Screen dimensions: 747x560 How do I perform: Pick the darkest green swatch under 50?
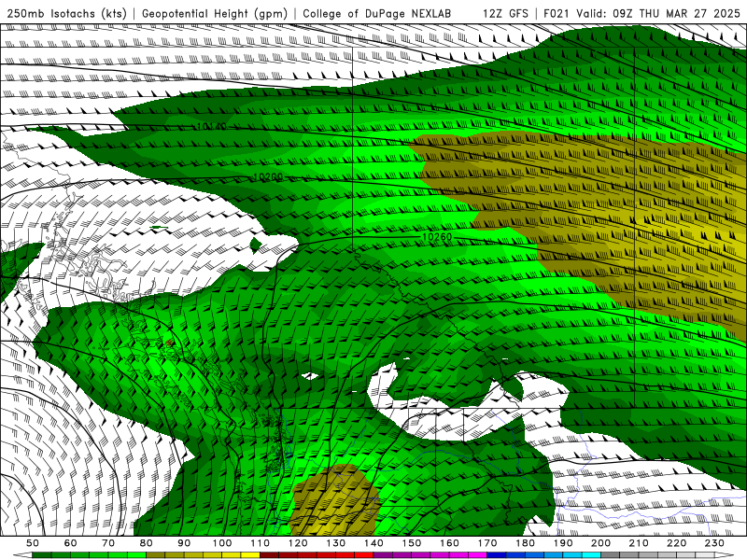42,555
